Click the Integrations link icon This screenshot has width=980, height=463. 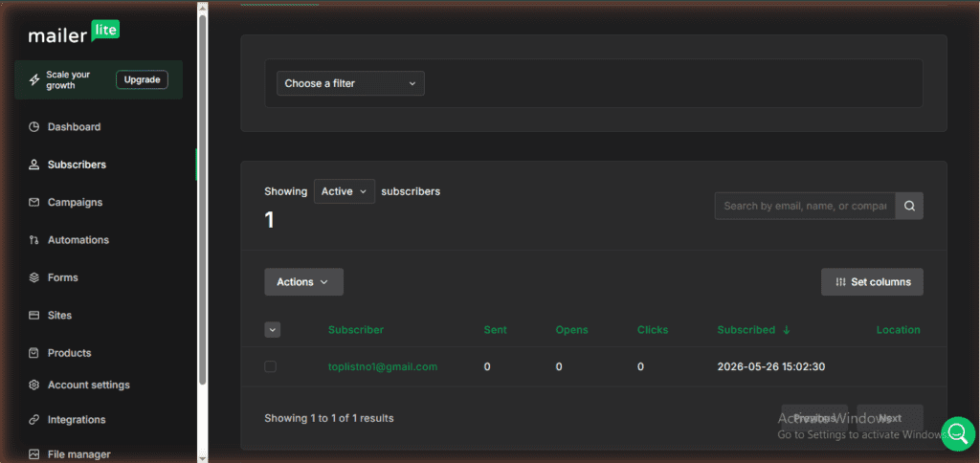34,420
